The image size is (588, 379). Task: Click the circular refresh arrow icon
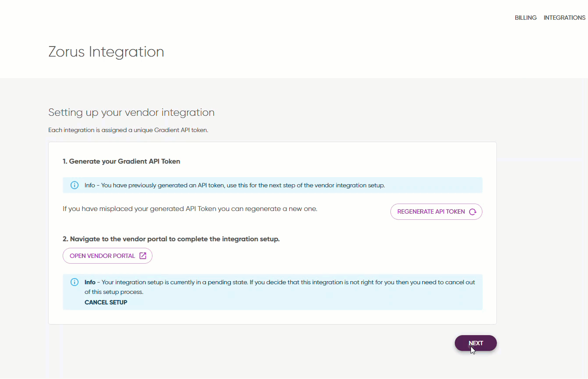(x=472, y=212)
